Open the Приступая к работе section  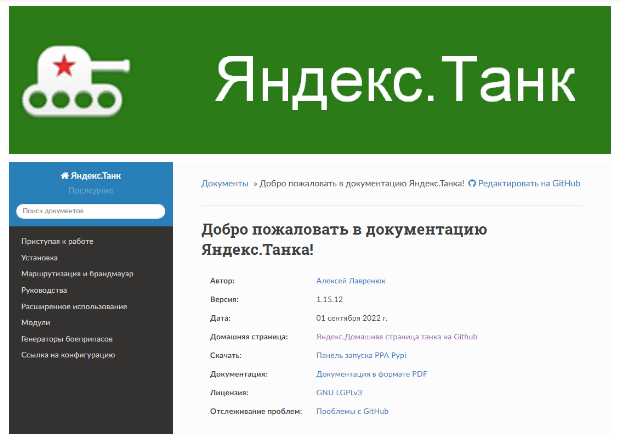[x=58, y=241]
